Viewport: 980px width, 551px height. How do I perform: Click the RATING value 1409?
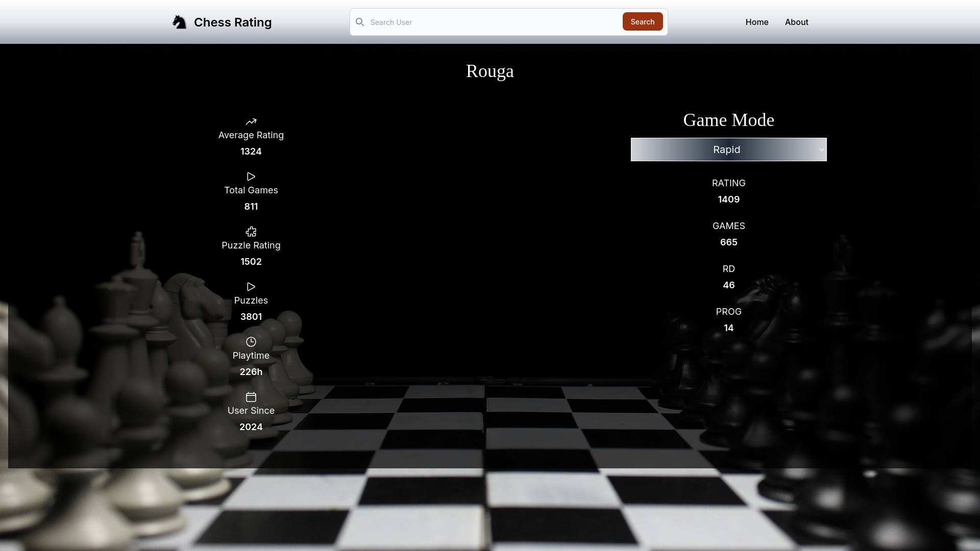pos(728,199)
